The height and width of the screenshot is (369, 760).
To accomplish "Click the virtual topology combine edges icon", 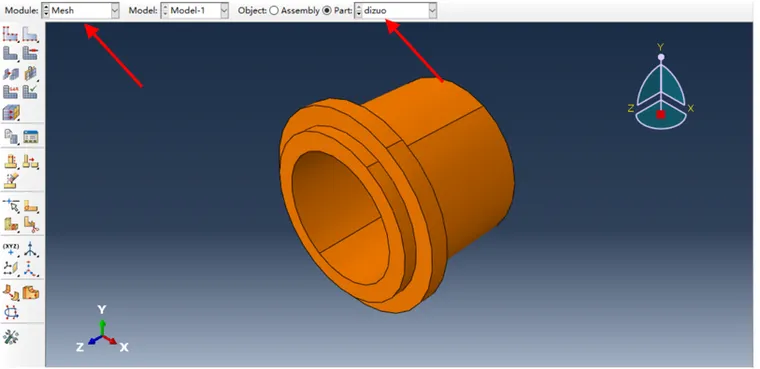I will click(30, 206).
